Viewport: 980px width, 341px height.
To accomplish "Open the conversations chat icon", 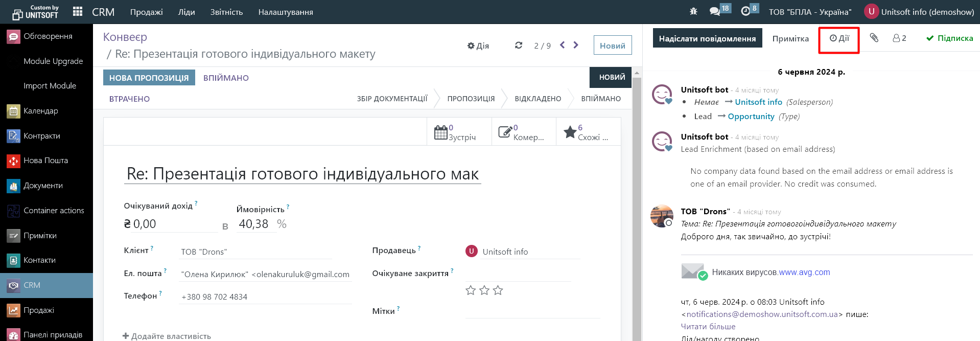I will click(x=715, y=11).
